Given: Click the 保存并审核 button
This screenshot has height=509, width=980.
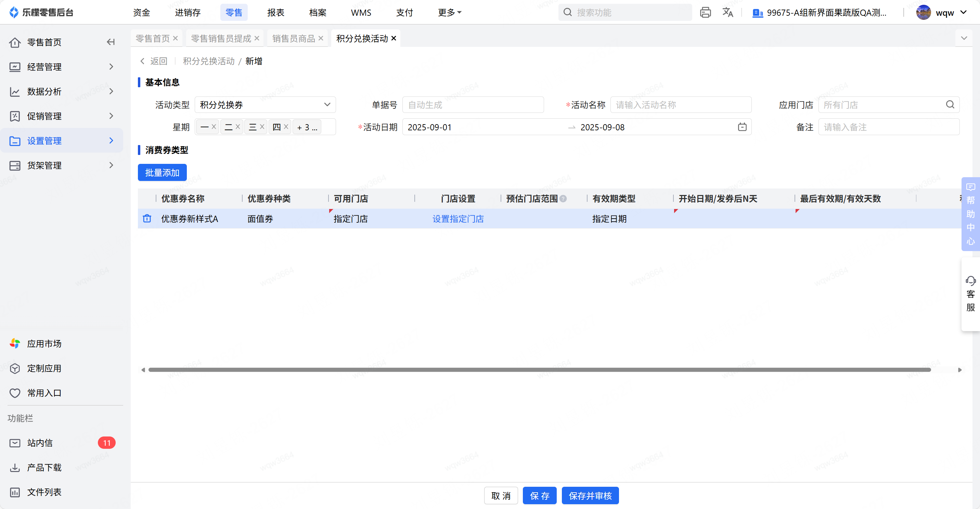Looking at the screenshot, I should [x=590, y=496].
